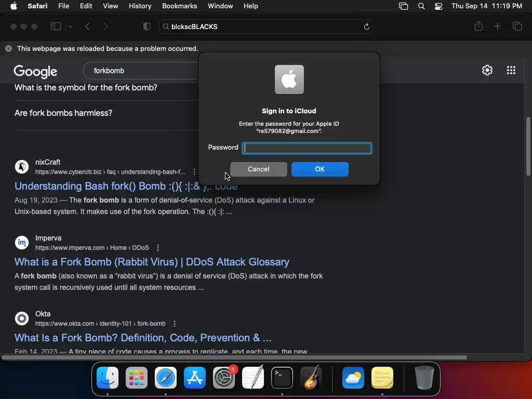The width and height of the screenshot is (532, 399).
Task: Go to the Google homepage logo
Action: tap(35, 72)
